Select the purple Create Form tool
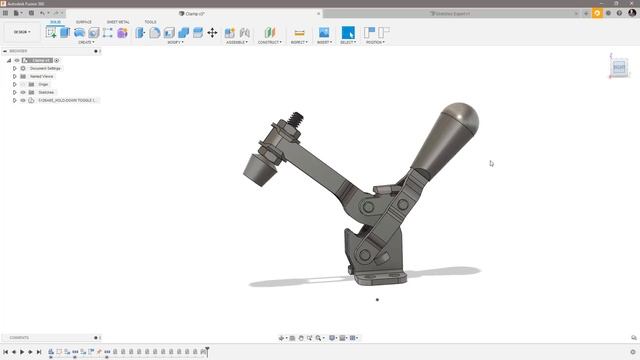Screen dimensions: 640x360 pos(122,33)
